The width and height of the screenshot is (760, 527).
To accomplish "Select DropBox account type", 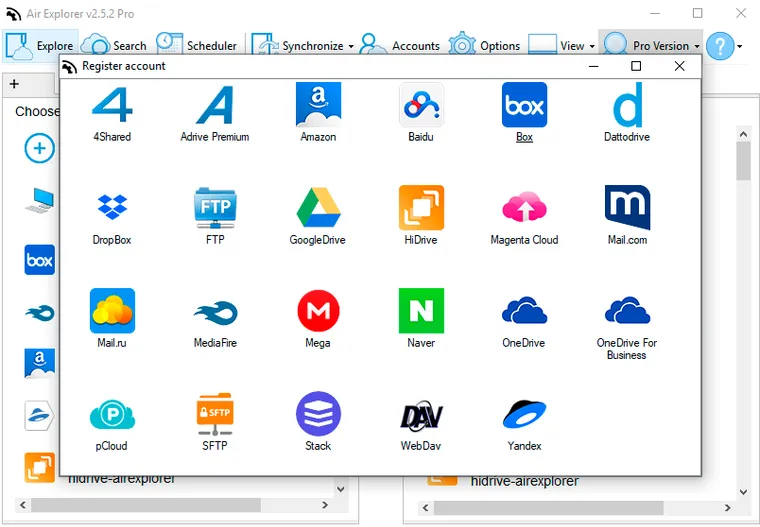I will click(112, 216).
